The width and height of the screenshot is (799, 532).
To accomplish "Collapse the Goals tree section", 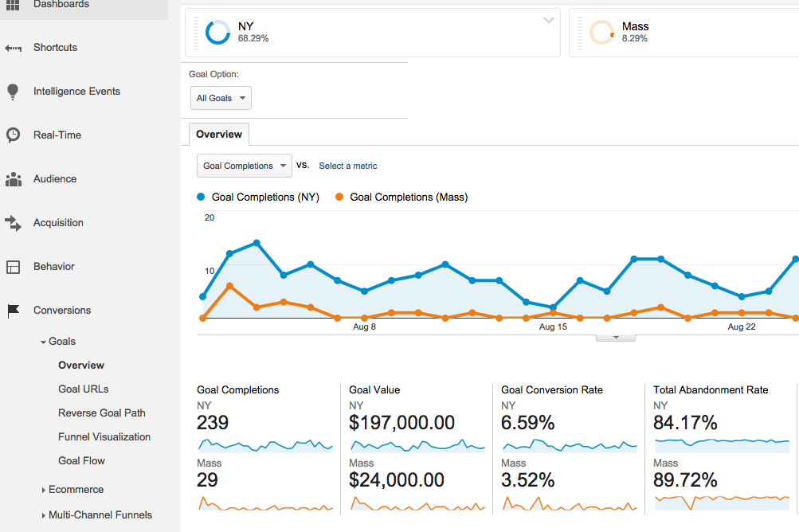I will 43,342.
